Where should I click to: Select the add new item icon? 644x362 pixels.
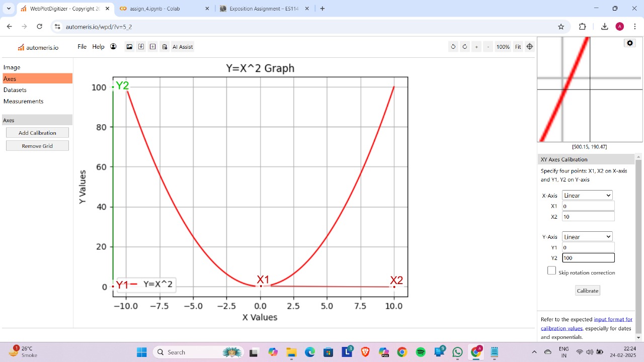coord(152,46)
